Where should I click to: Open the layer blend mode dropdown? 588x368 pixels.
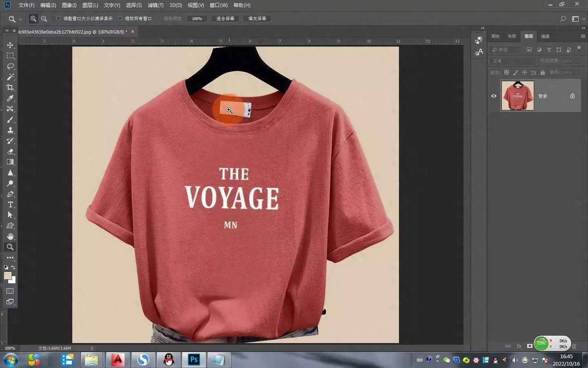click(513, 61)
